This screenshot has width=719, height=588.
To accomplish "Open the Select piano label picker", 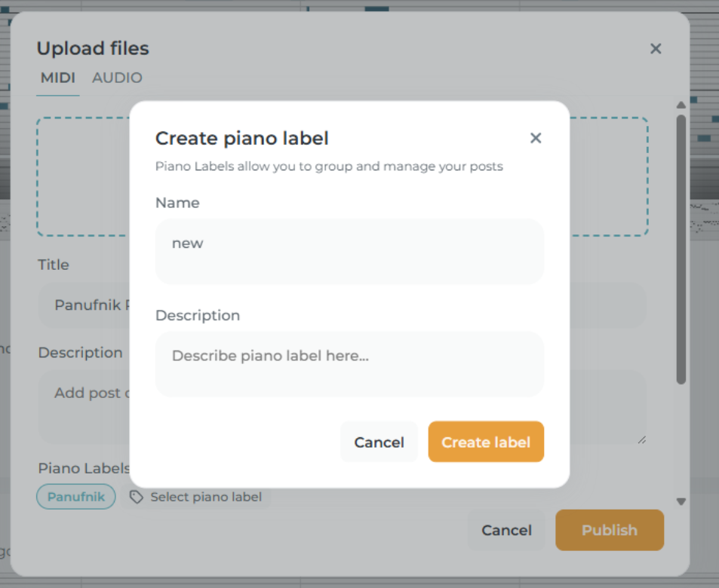I will pyautogui.click(x=196, y=497).
